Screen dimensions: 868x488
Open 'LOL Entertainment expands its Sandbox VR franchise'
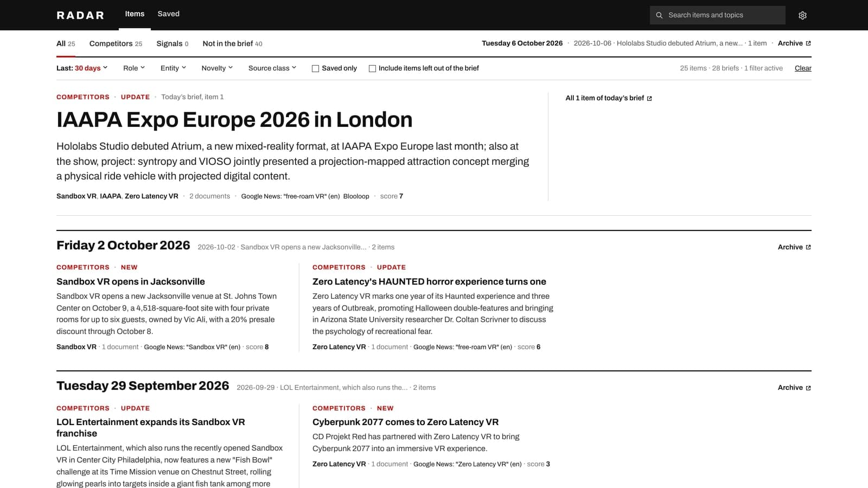tap(151, 428)
